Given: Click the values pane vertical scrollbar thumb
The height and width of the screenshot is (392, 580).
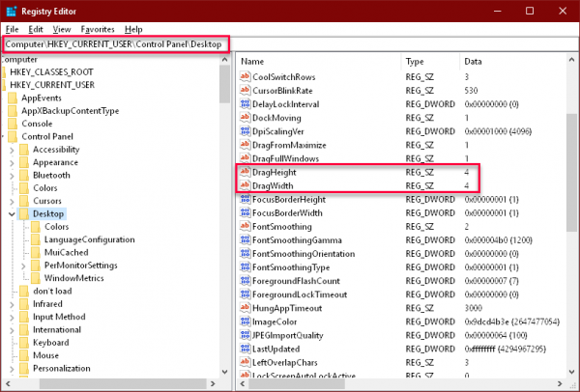Looking at the screenshot, I should 572,172.
